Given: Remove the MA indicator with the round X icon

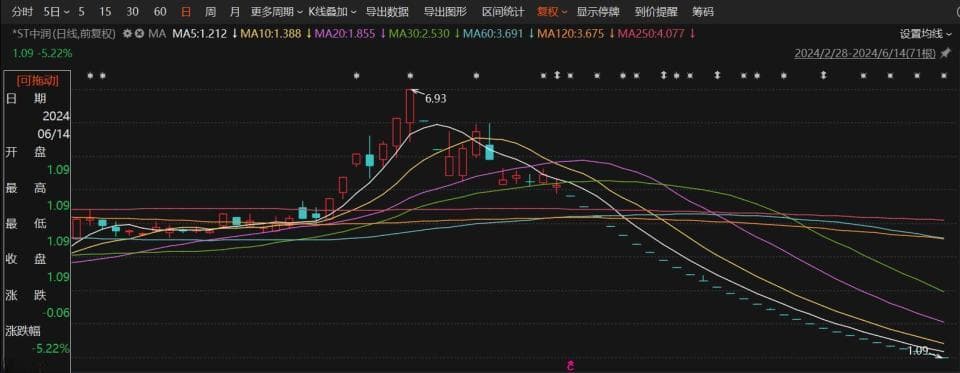Looking at the screenshot, I should (x=139, y=34).
